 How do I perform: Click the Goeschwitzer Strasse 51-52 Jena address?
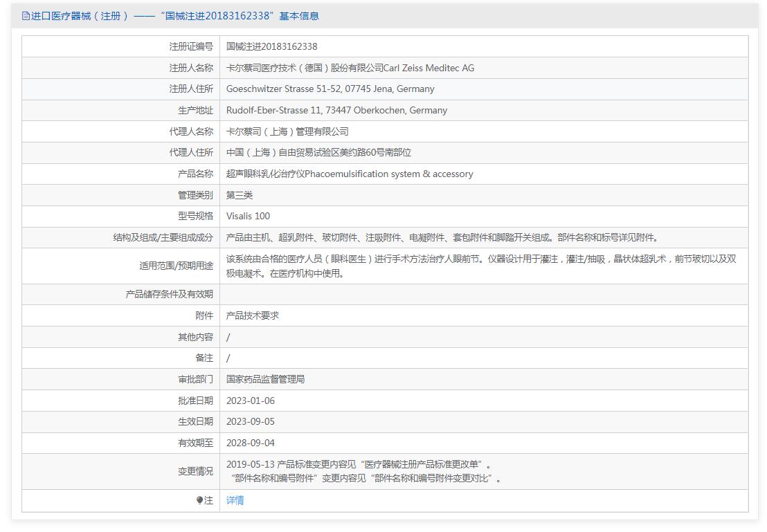330,89
